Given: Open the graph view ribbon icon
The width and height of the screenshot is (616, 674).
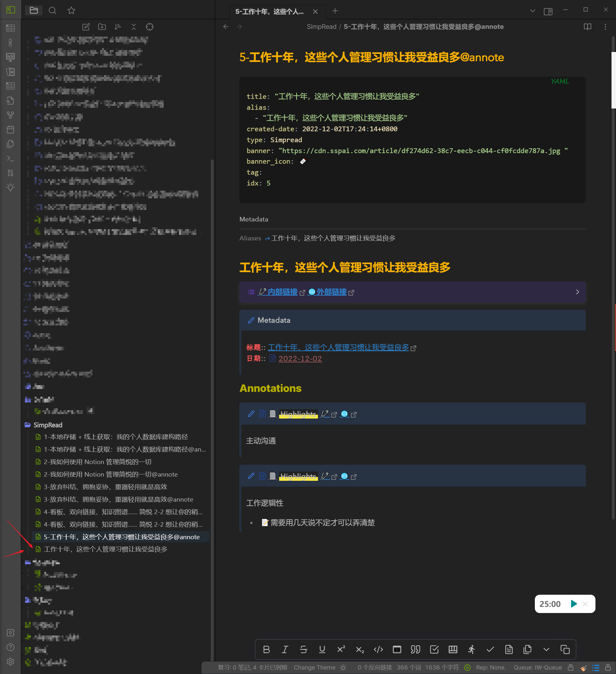Looking at the screenshot, I should click(x=10, y=115).
